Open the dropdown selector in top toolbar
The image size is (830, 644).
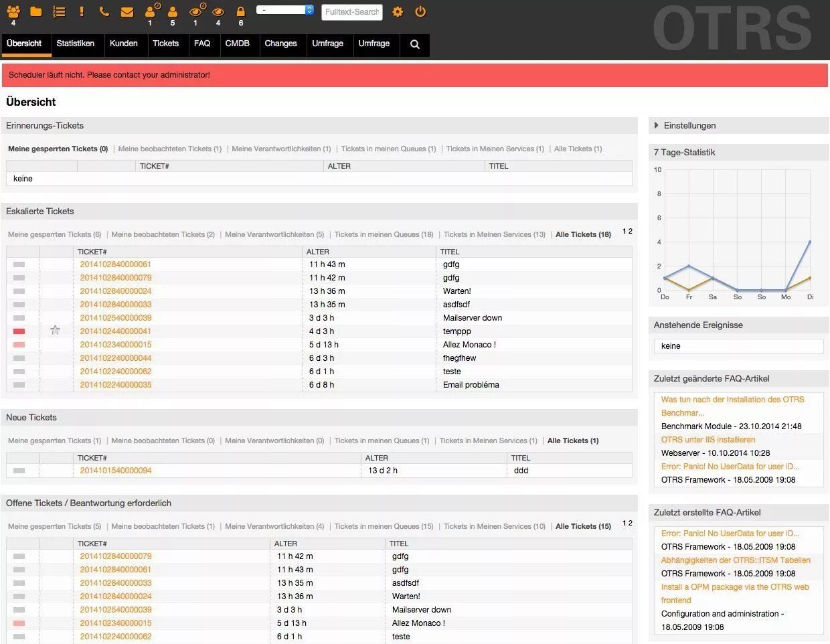(285, 10)
